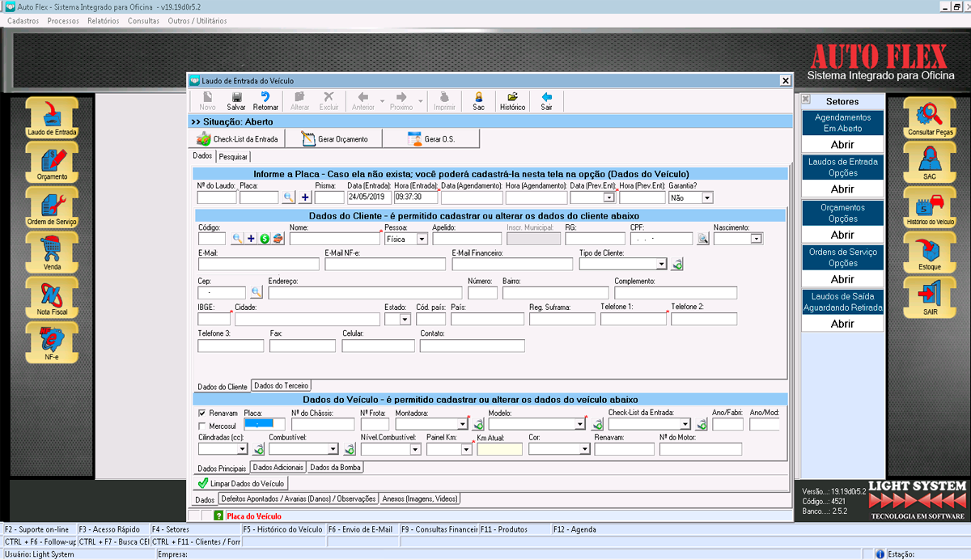971x560 pixels.
Task: Switch to the Dados Adicionais tab
Action: 278,467
